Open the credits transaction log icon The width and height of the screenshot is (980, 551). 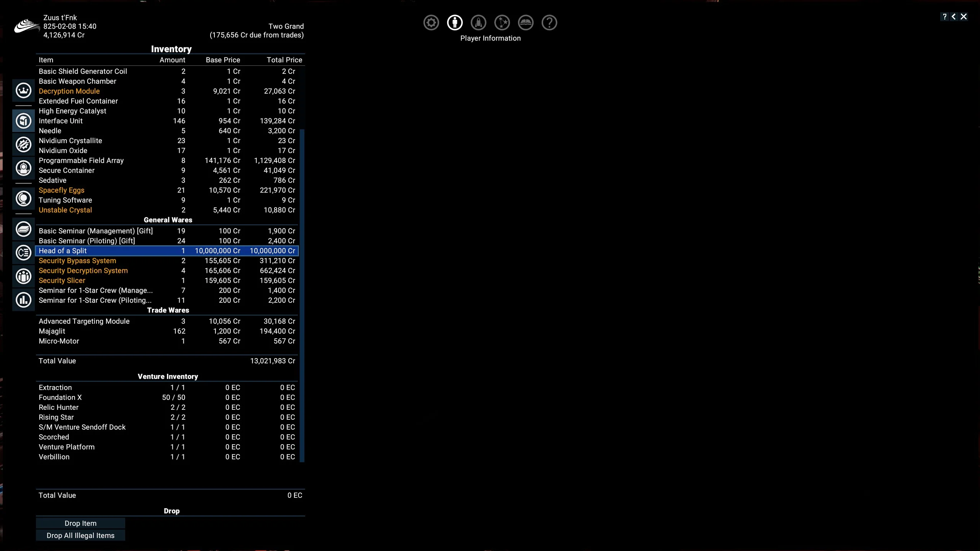point(23,253)
